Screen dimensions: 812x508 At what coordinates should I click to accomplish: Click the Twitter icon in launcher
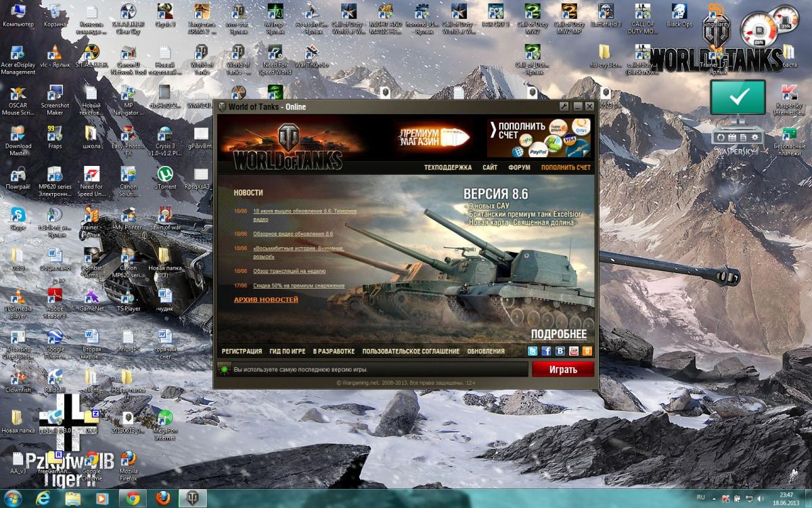tap(533, 351)
